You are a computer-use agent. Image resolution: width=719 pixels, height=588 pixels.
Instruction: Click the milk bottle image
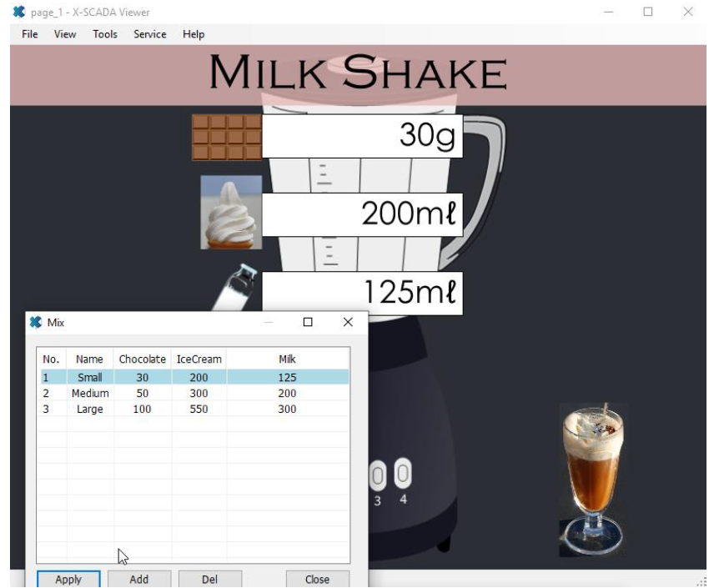click(x=236, y=288)
